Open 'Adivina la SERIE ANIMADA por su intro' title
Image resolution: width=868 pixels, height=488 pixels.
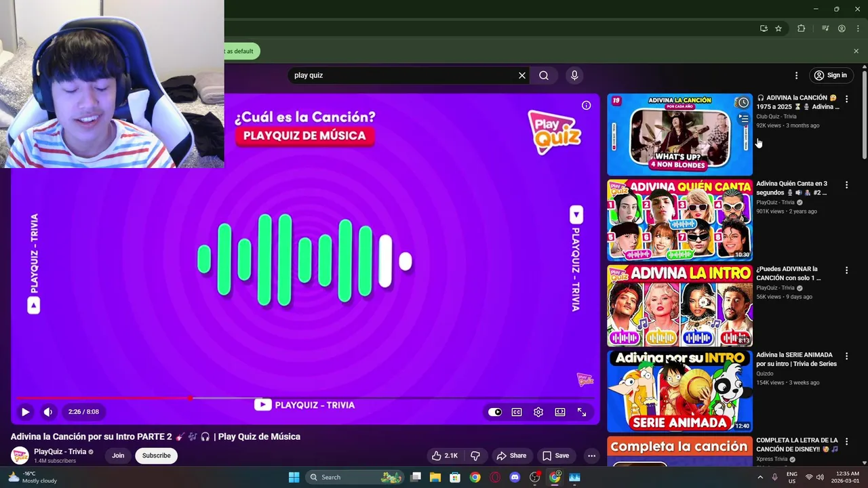(796, 359)
